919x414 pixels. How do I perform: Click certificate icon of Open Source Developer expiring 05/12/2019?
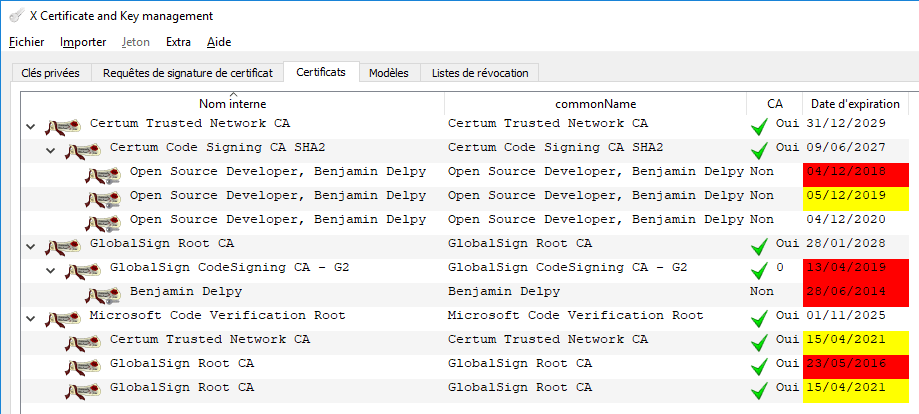tap(103, 198)
